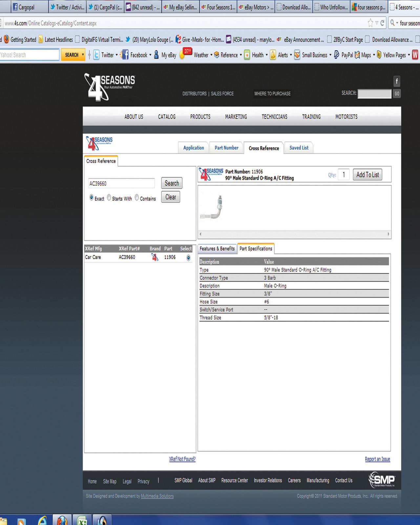Click the AC39660 cross reference input field

click(121, 183)
